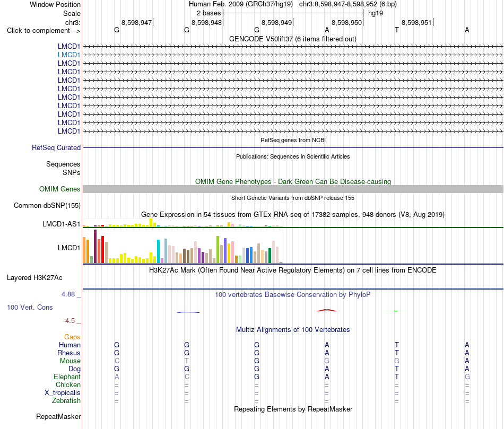
Task: Click 'Publications: Sequences in Scientific Articles' title
Action: 293,156
